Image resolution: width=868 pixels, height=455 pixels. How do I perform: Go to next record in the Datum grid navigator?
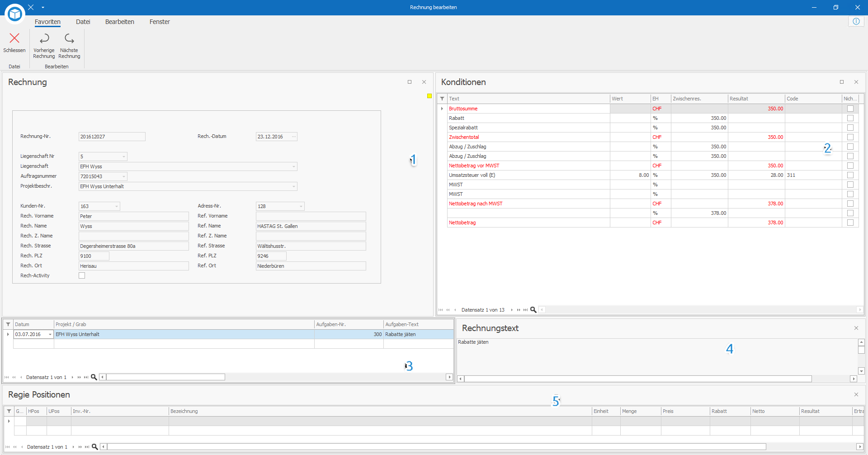72,377
